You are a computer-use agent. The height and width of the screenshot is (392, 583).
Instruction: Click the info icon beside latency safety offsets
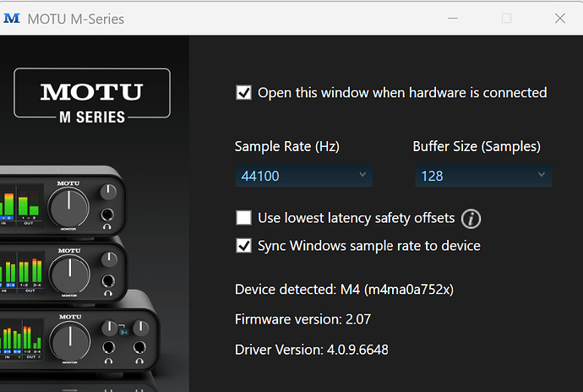coord(471,219)
